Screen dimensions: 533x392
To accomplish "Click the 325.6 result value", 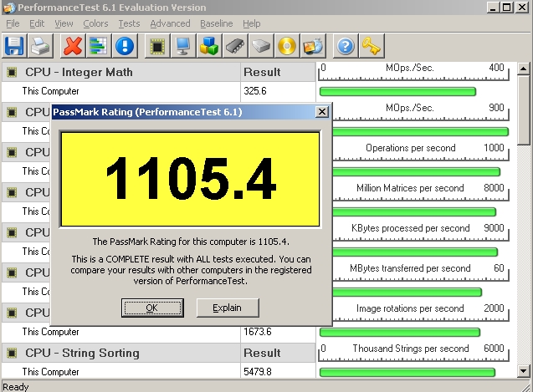I will point(255,91).
